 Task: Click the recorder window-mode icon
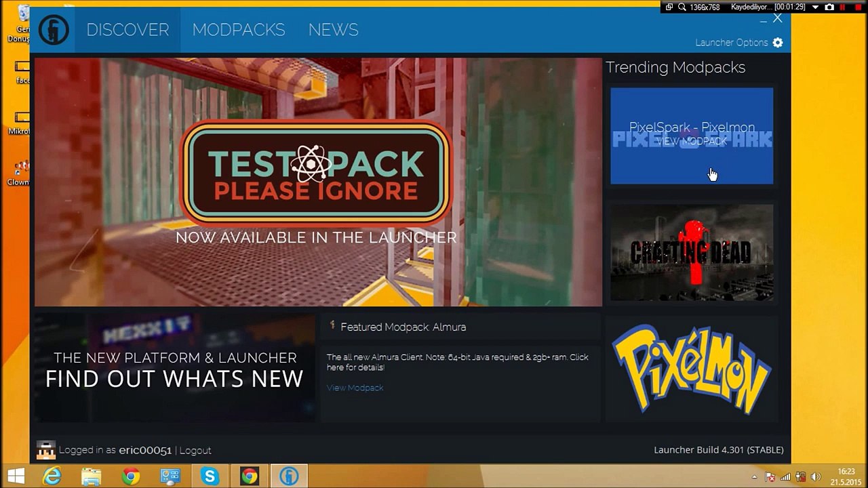click(669, 7)
